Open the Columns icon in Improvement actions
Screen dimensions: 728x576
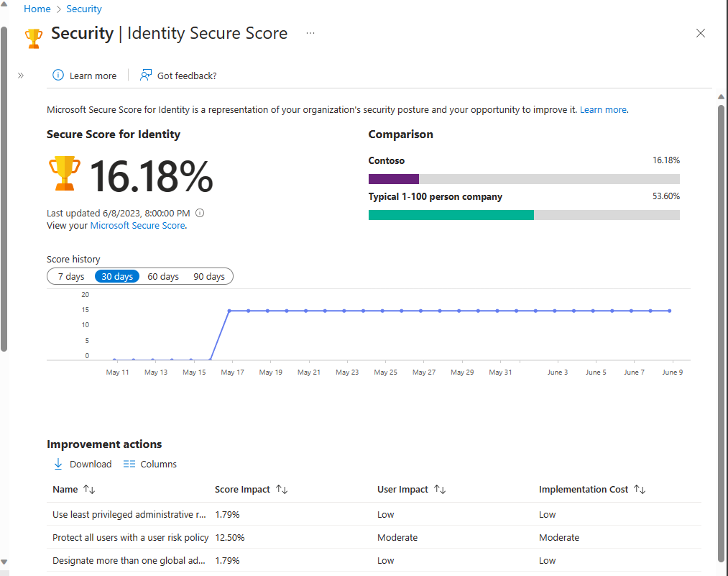coord(129,464)
